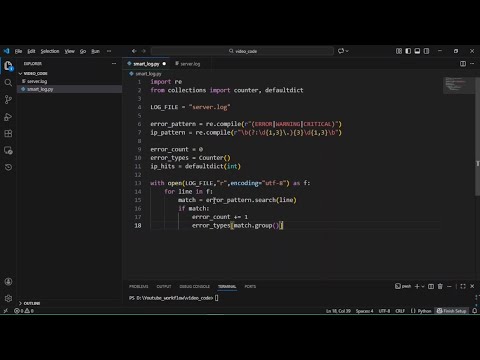
Task: Show errors and warnings count in status bar
Action: (24, 311)
